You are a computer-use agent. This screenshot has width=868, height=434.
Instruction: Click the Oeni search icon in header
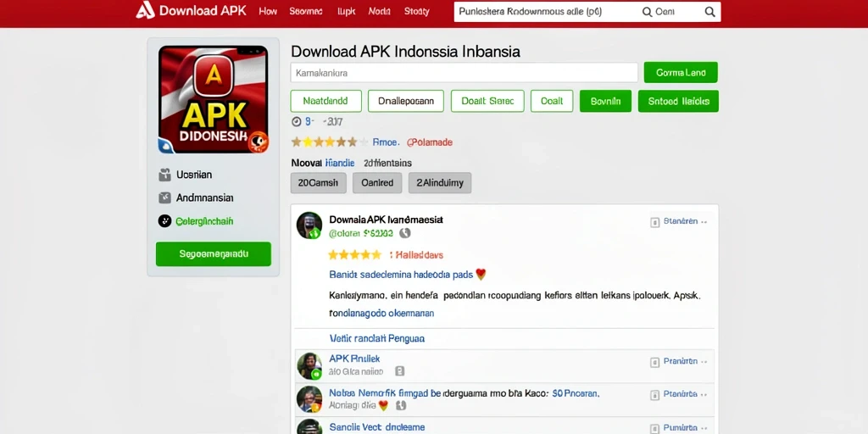point(647,12)
